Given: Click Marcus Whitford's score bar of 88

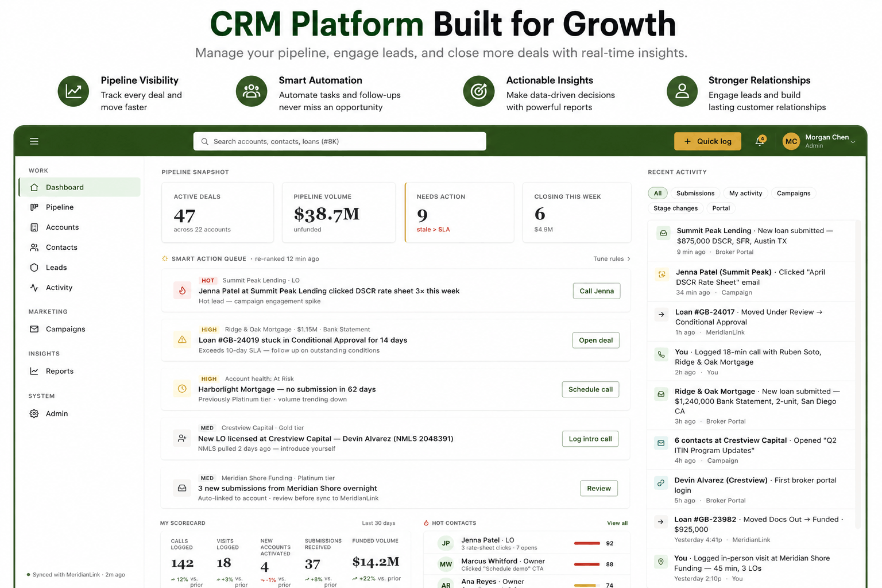Looking at the screenshot, I should click(587, 564).
